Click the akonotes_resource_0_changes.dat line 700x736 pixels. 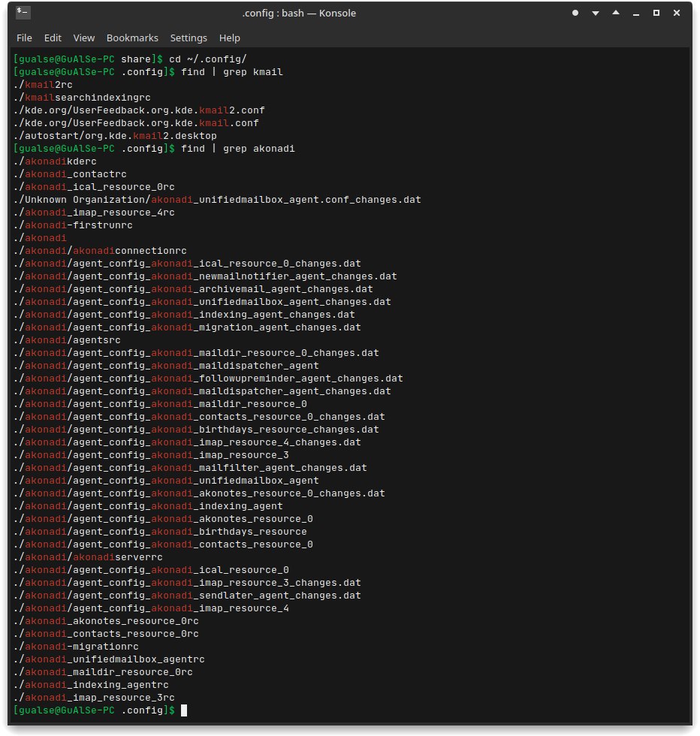click(x=199, y=493)
